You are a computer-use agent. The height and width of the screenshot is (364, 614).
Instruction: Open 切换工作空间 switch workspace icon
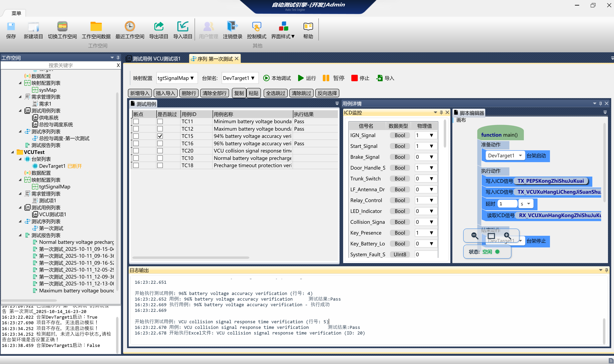(62, 26)
